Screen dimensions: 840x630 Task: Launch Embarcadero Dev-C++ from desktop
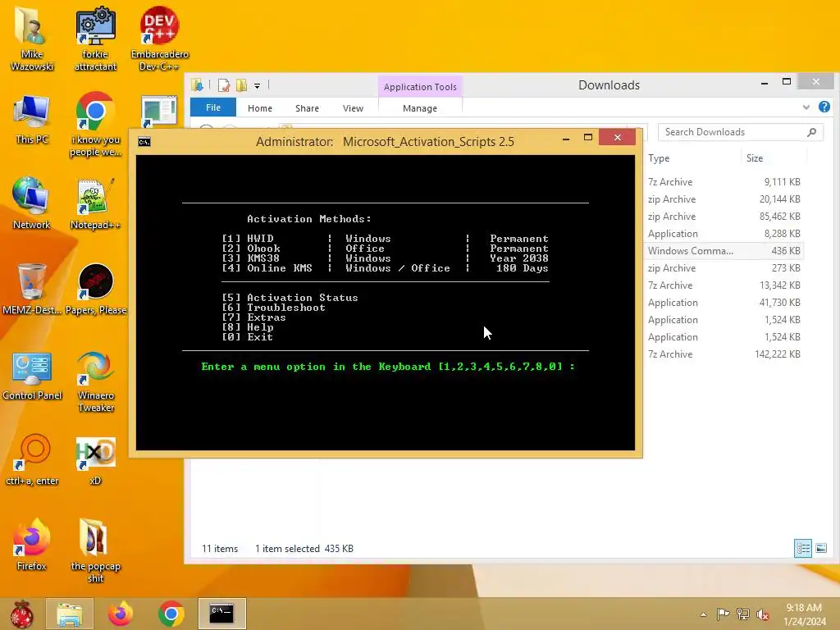click(160, 39)
